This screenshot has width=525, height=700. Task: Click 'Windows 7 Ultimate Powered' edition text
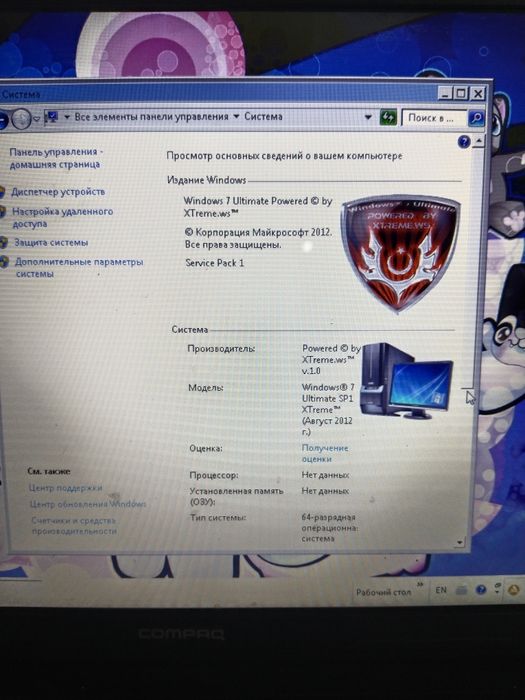(x=258, y=207)
